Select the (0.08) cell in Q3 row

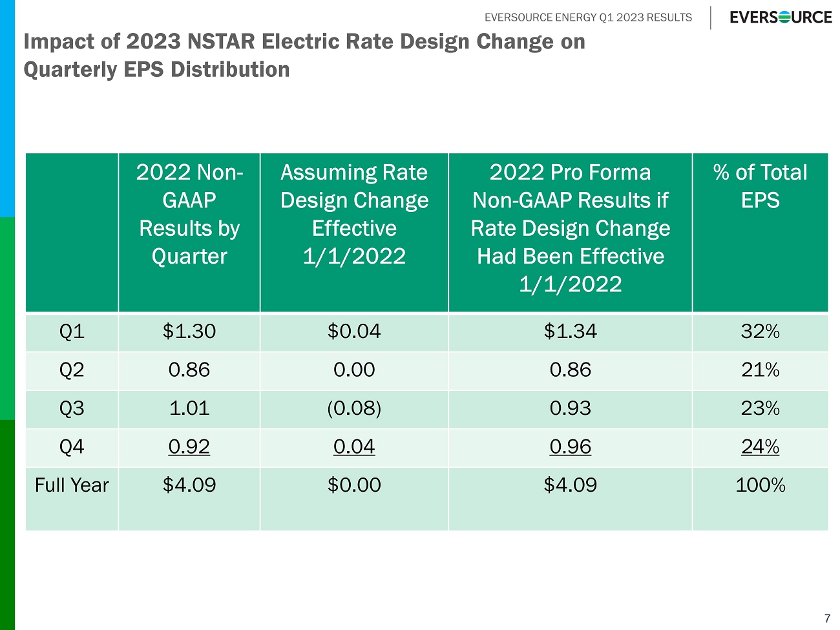point(354,408)
